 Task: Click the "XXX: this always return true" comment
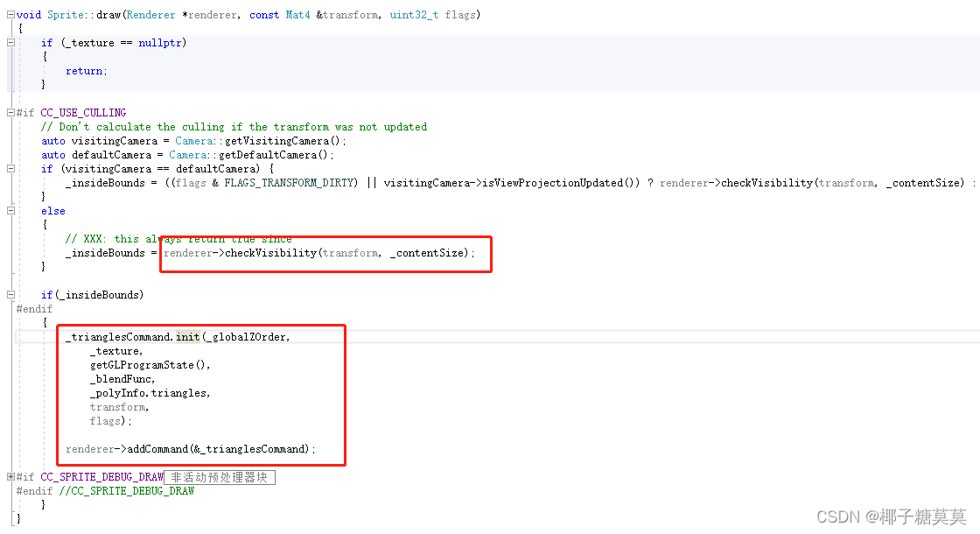[178, 239]
